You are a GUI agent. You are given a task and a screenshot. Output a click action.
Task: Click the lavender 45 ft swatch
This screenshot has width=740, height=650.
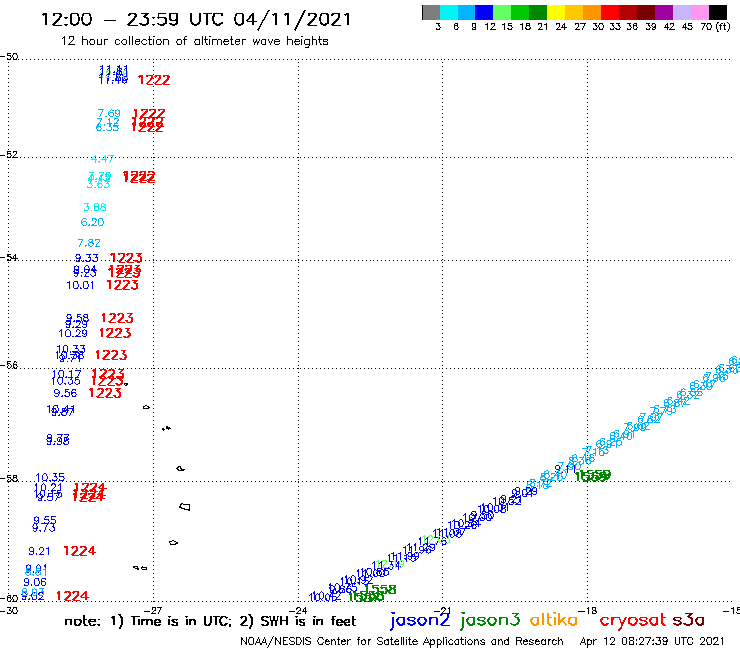point(682,12)
